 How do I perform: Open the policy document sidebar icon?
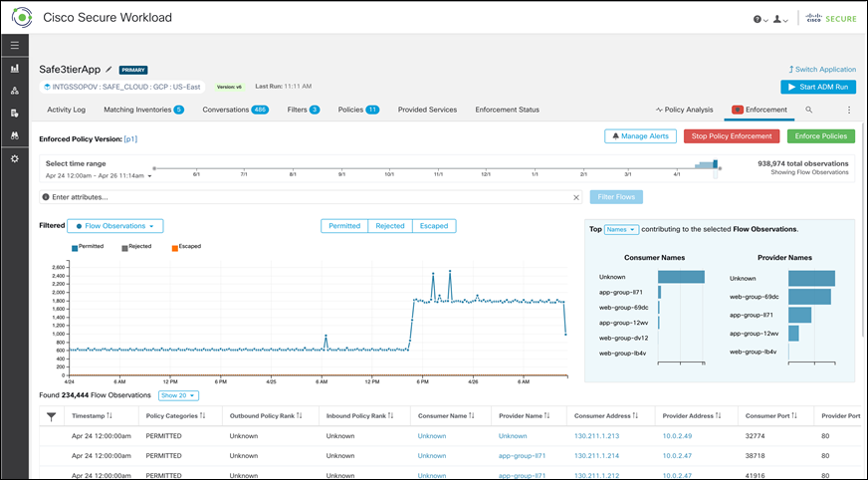[x=15, y=113]
